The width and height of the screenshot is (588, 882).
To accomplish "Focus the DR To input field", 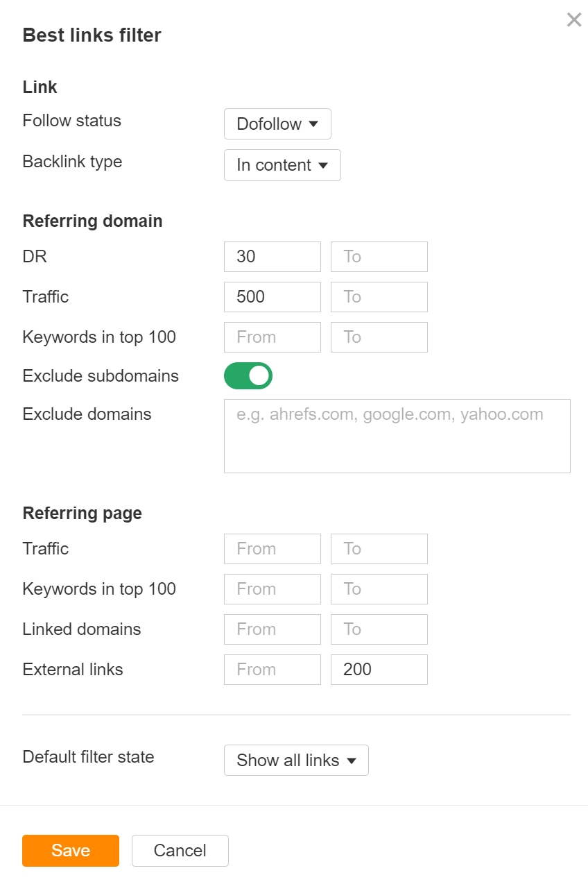I will 379,257.
